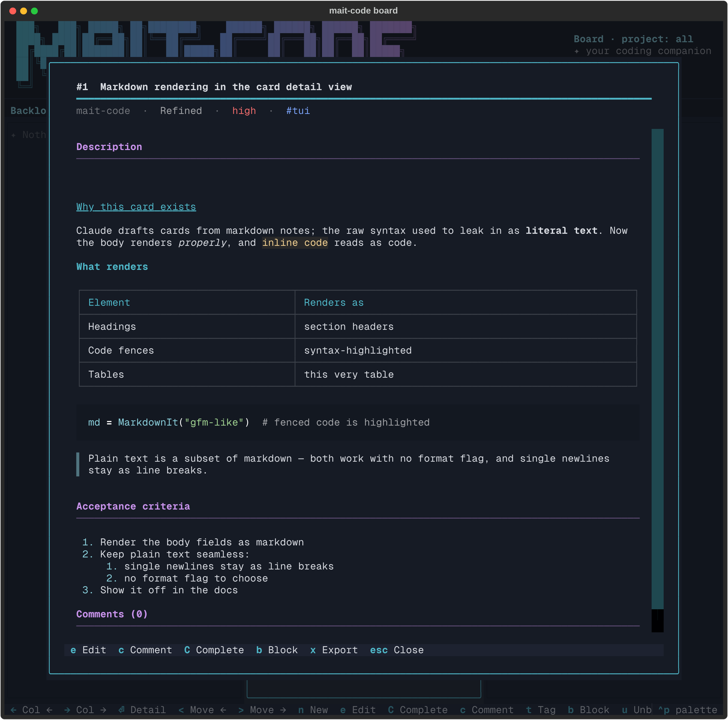Click the Backlog column header behind dialog
This screenshot has width=728, height=720.
click(x=28, y=111)
